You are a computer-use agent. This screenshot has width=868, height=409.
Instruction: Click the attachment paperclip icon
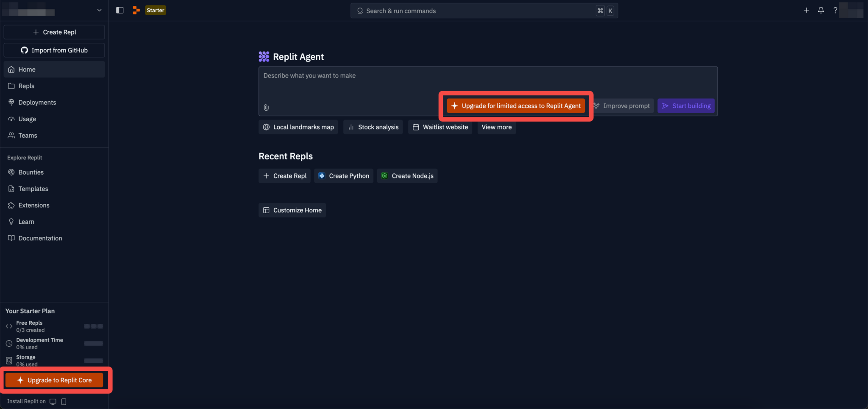[x=266, y=108]
